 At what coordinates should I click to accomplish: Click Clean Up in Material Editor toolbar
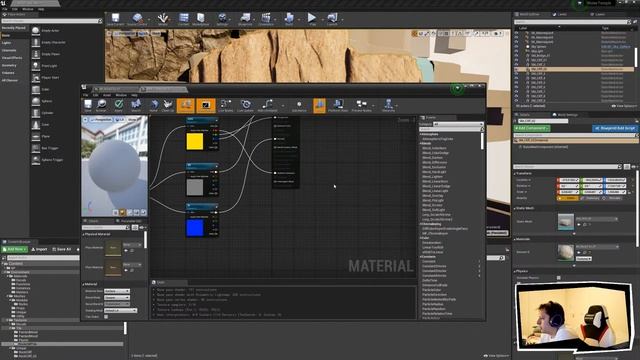[168, 105]
